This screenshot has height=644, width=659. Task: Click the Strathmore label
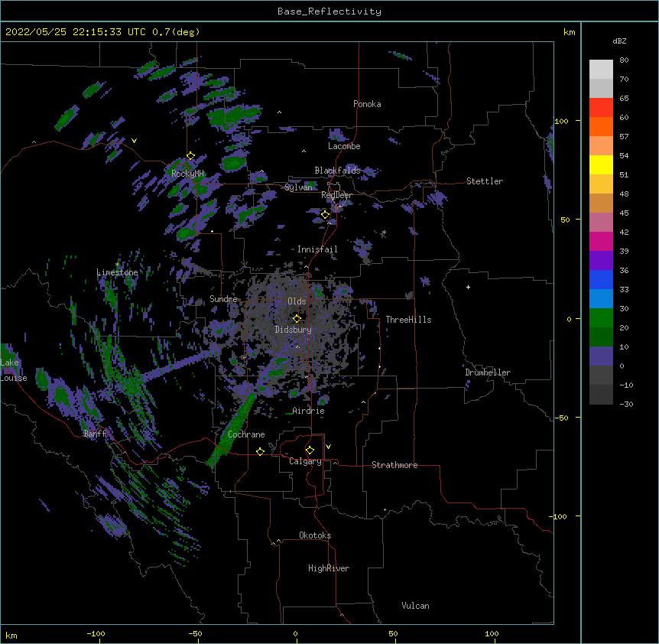click(394, 465)
